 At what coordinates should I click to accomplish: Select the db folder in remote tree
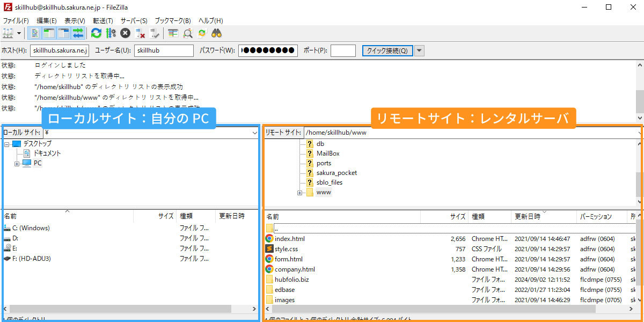point(320,144)
